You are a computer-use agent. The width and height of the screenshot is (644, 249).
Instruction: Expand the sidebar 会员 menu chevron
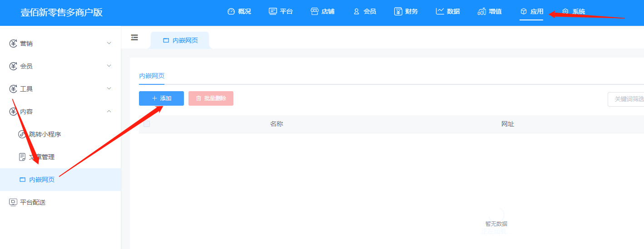[109, 66]
